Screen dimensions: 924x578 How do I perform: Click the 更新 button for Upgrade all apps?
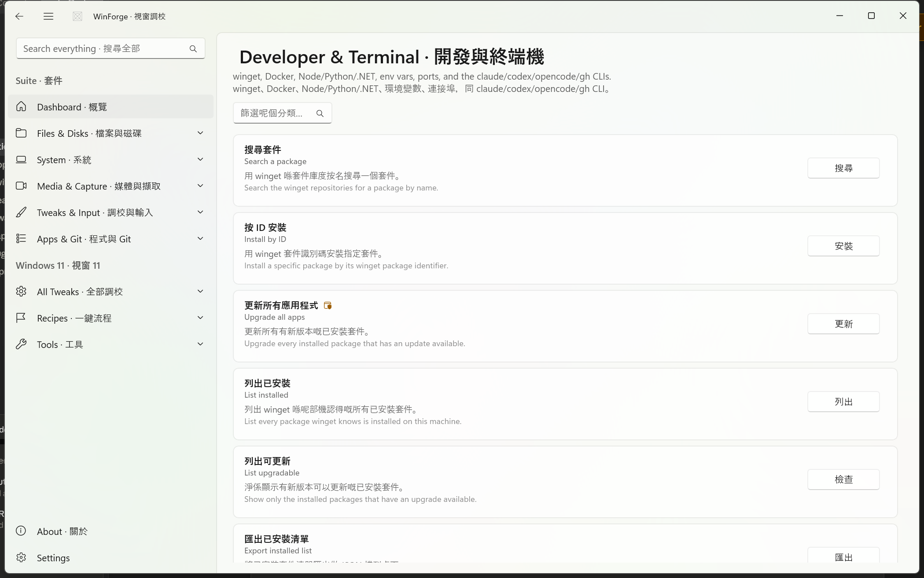click(843, 324)
